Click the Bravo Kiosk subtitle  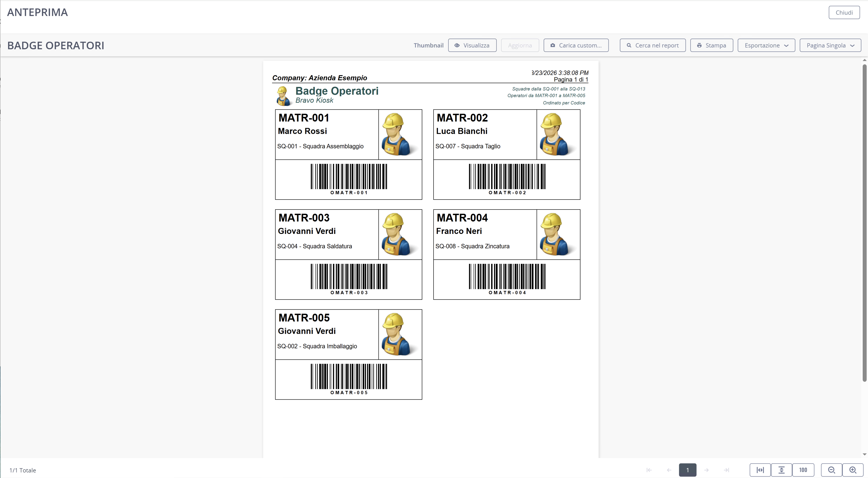314,101
